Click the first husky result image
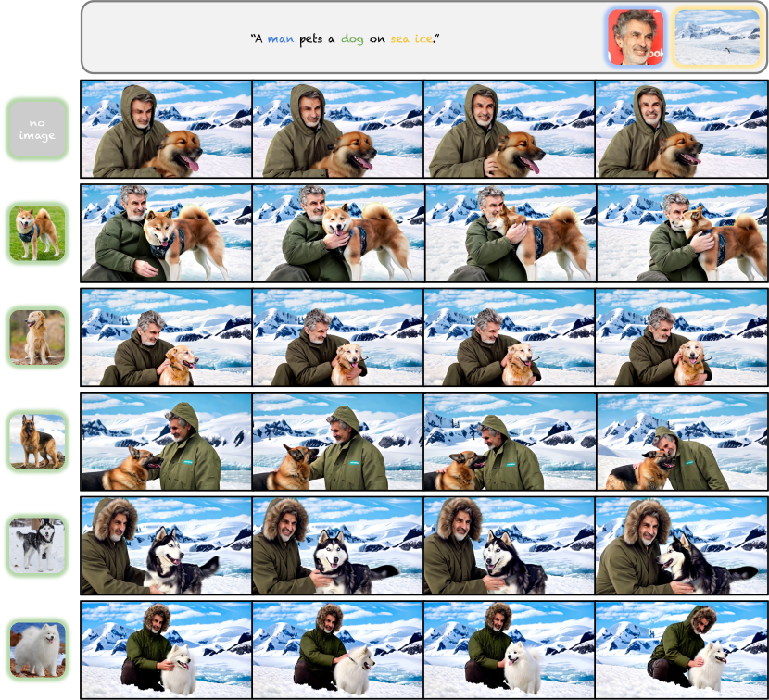 [166, 545]
